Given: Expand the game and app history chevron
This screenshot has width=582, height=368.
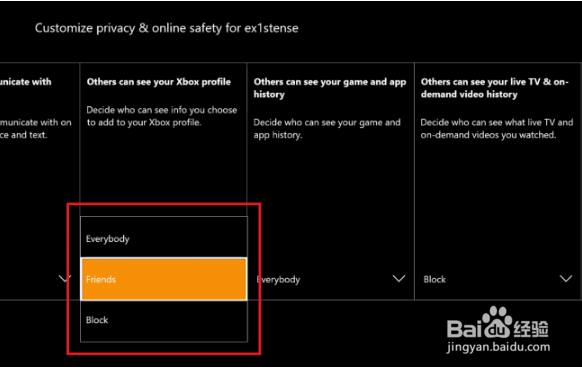Looking at the screenshot, I should coord(399,279).
